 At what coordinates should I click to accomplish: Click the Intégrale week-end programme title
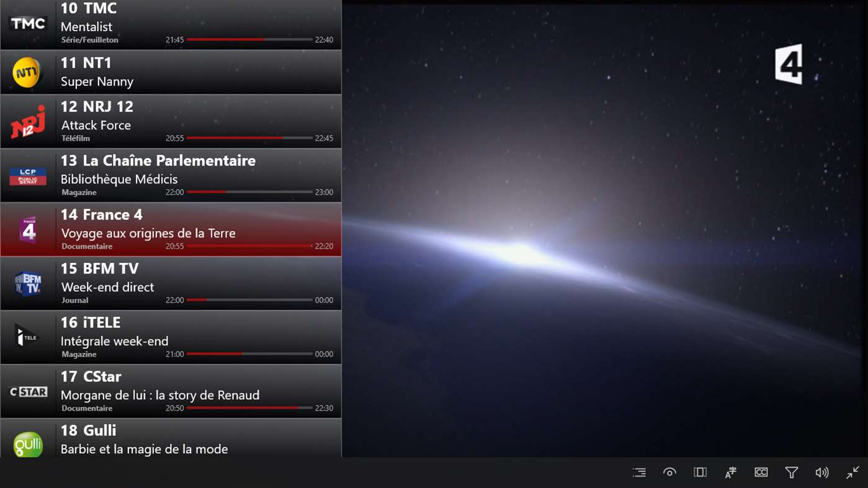tap(115, 341)
